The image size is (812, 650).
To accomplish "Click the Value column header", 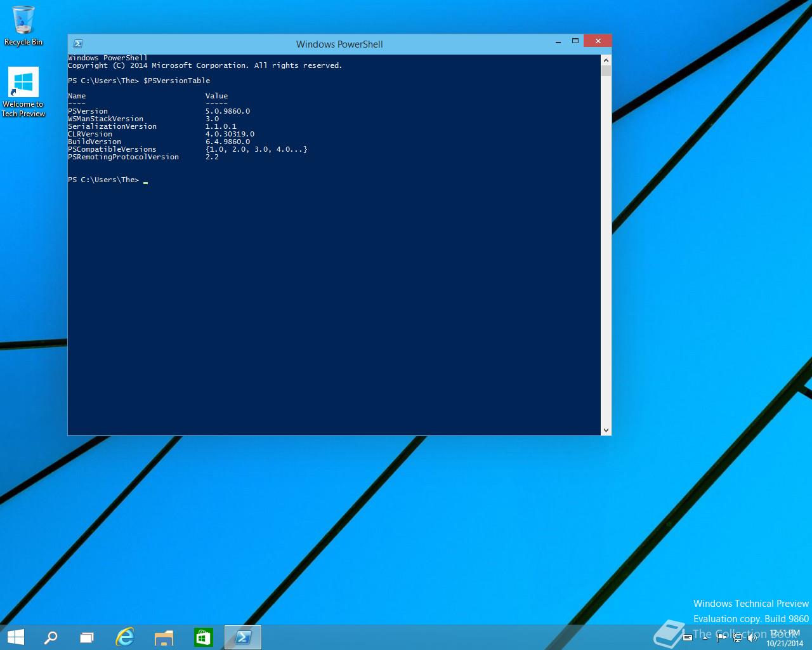I will [x=216, y=96].
